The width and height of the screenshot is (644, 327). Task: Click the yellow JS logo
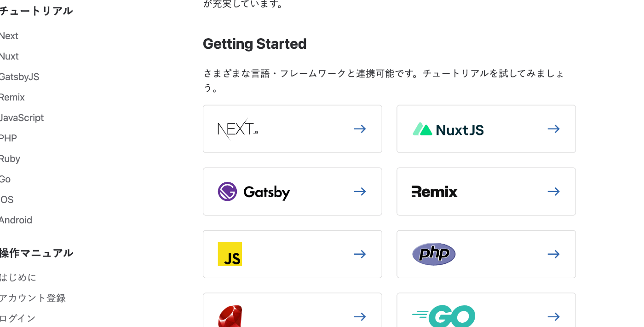pyautogui.click(x=230, y=254)
